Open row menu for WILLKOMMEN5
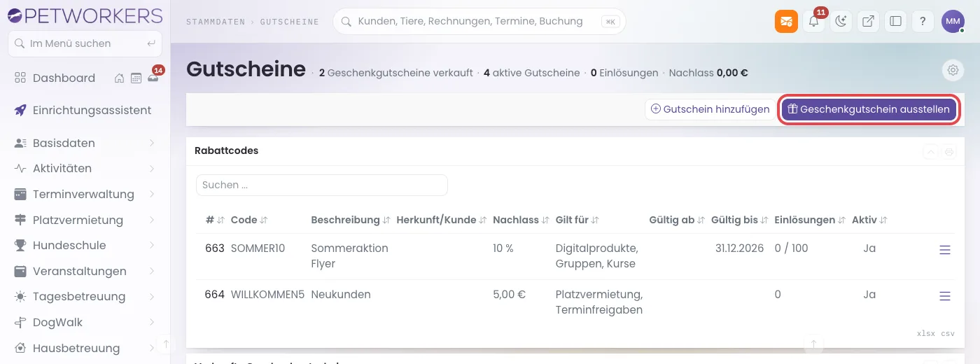This screenshot has width=980, height=364. point(944,296)
